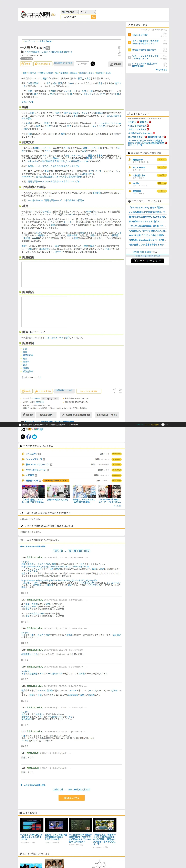This screenshot has height=868, width=186.
Task: Open the 【DbD】過酷なブラッドムーン video thumbnail
Action: click(33, 491)
